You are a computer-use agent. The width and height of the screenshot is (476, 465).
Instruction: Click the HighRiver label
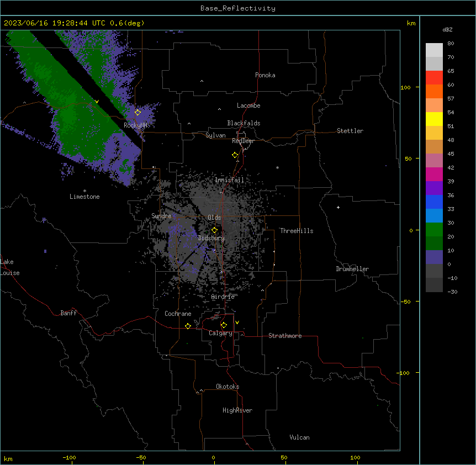237,410
